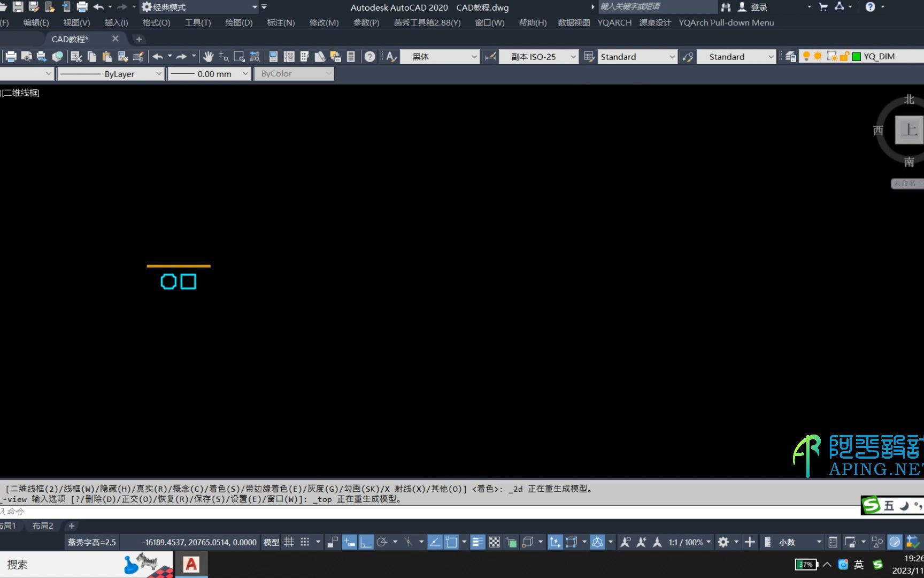Open the 绘图(D) menu
This screenshot has width=924, height=578.
(238, 22)
